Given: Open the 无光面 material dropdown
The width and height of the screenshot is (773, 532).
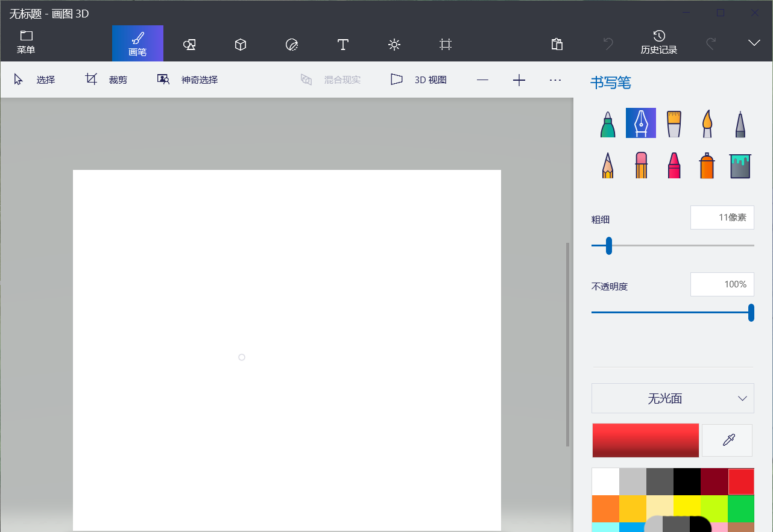Looking at the screenshot, I should 673,398.
